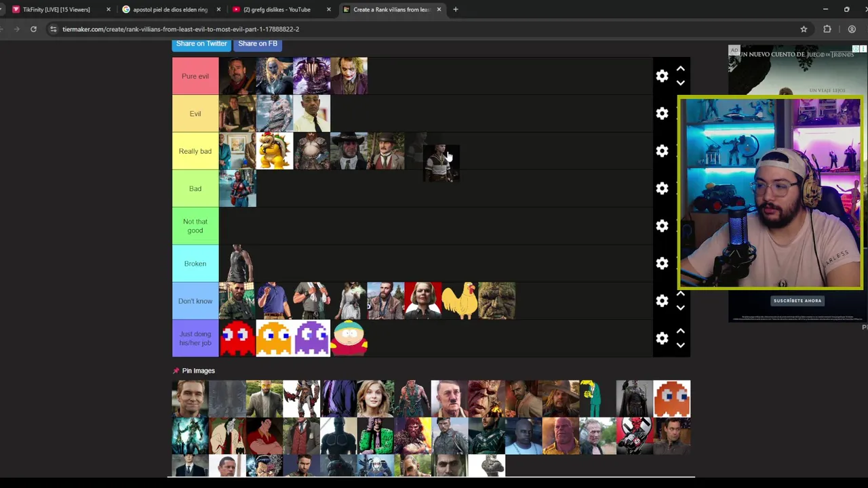868x488 pixels.
Task: Close the grefg dislikes YouTube tab
Action: (x=329, y=9)
